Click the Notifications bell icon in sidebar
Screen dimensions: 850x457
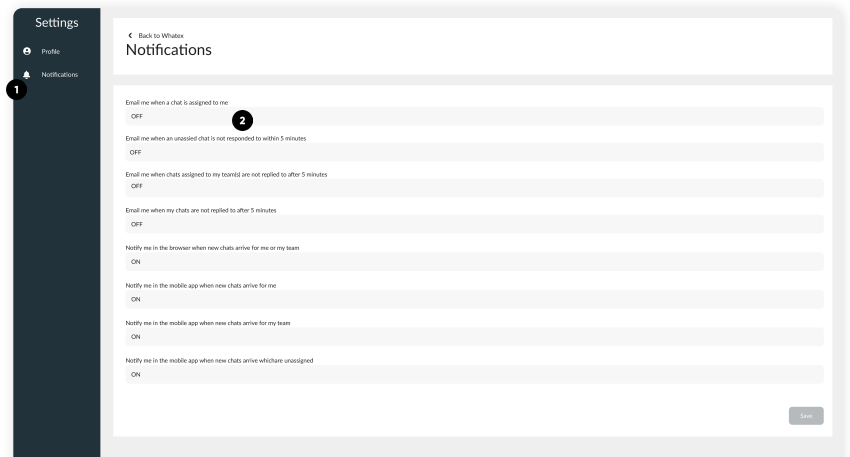[x=26, y=75]
